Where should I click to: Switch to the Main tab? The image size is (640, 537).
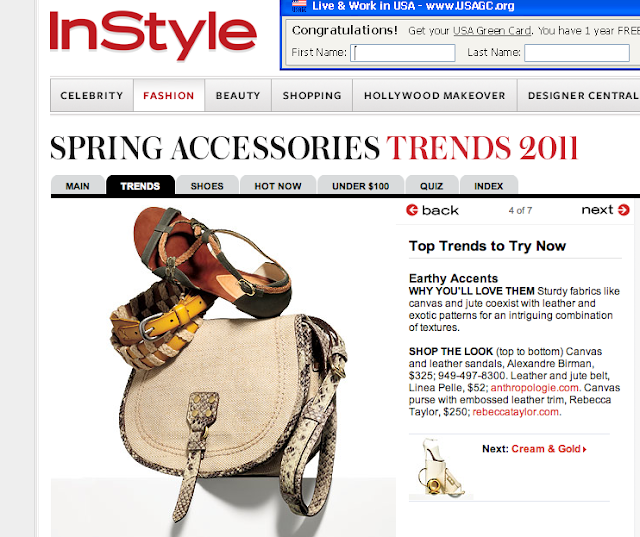78,186
